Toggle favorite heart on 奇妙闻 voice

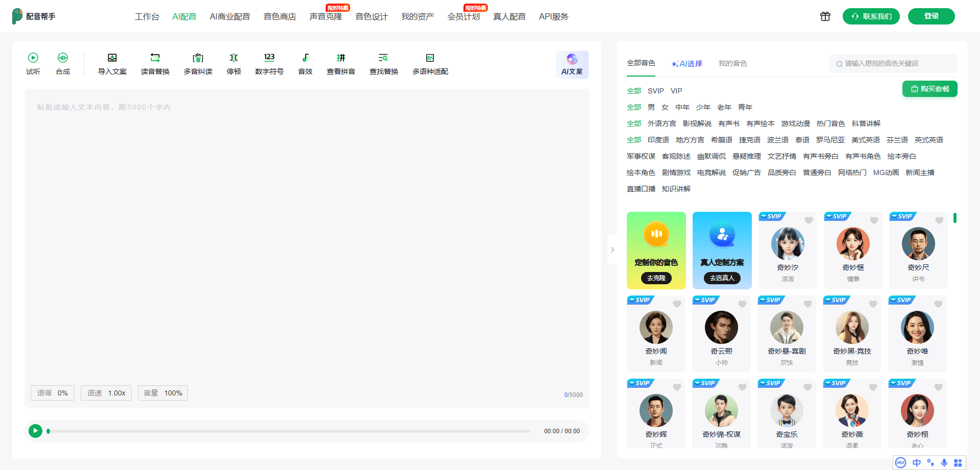click(677, 304)
